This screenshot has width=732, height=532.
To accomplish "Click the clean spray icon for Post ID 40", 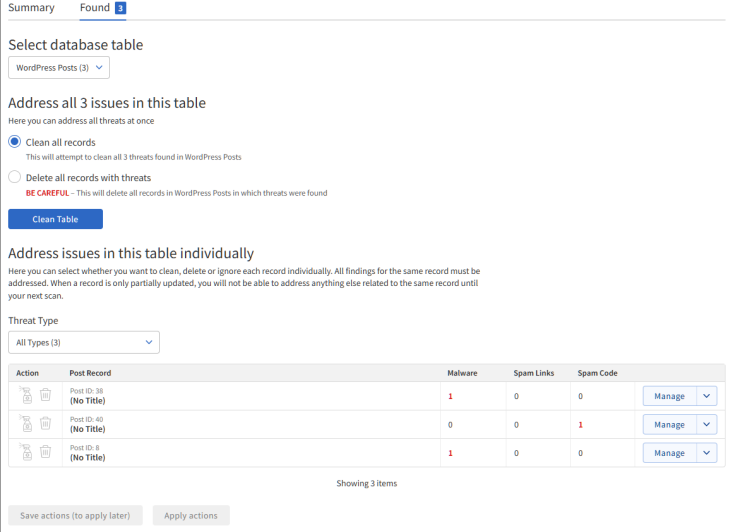I will (x=26, y=424).
